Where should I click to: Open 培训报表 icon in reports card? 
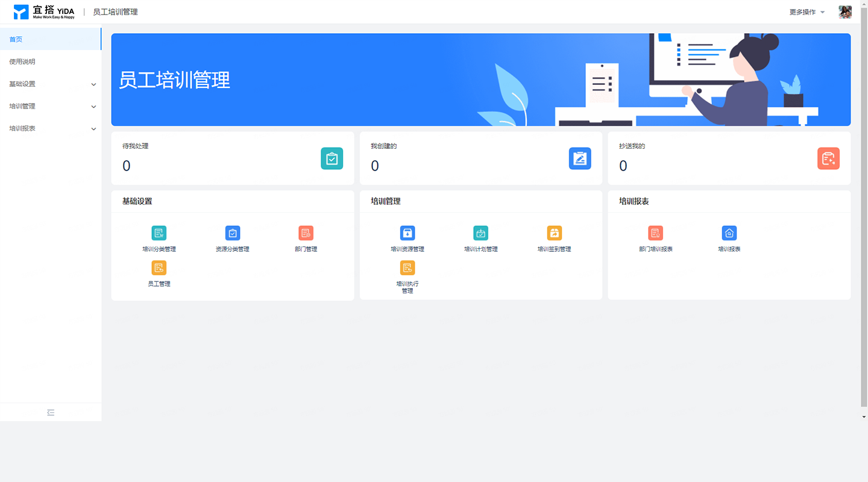tap(729, 233)
